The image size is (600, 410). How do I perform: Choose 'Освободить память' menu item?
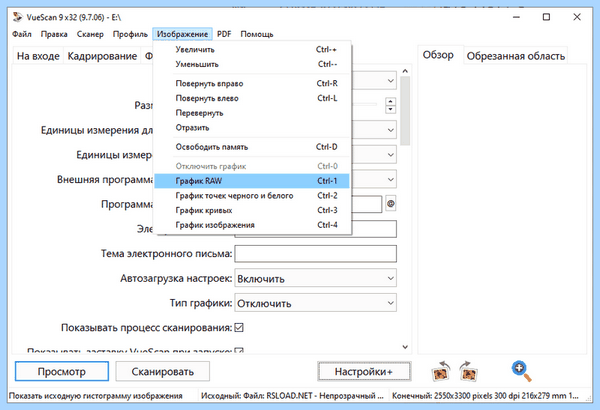252,147
